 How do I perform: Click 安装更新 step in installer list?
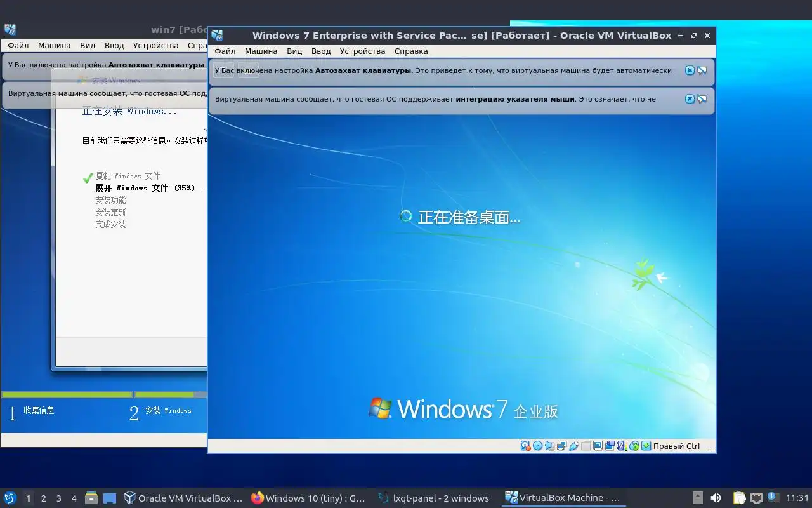(x=110, y=212)
